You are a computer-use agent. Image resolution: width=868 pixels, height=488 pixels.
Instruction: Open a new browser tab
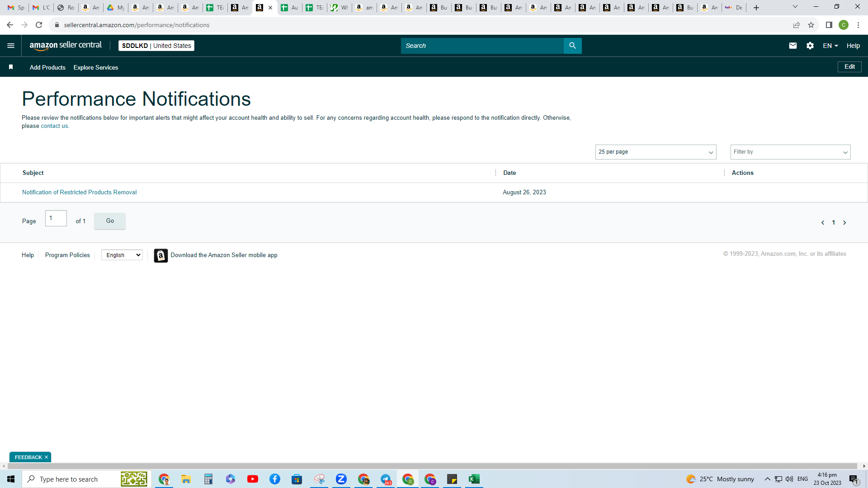coord(756,8)
